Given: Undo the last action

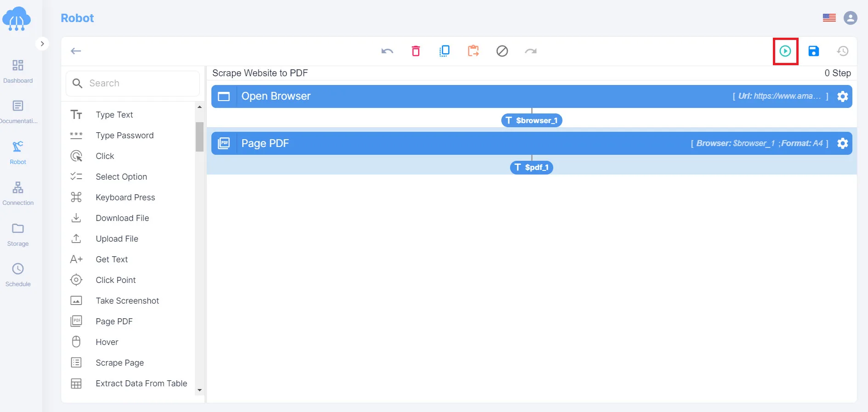Looking at the screenshot, I should [387, 51].
